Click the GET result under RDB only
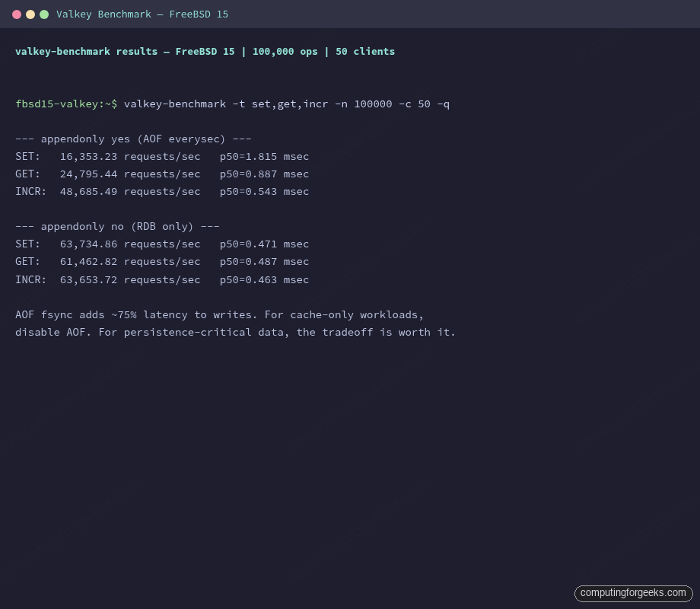Viewport: 700px width, 609px height. [162, 261]
